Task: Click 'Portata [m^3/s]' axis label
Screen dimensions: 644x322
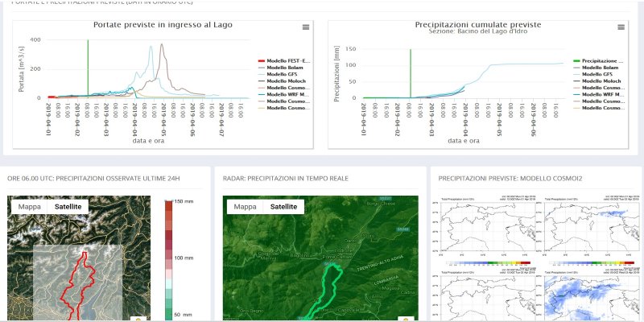Action: pos(22,70)
